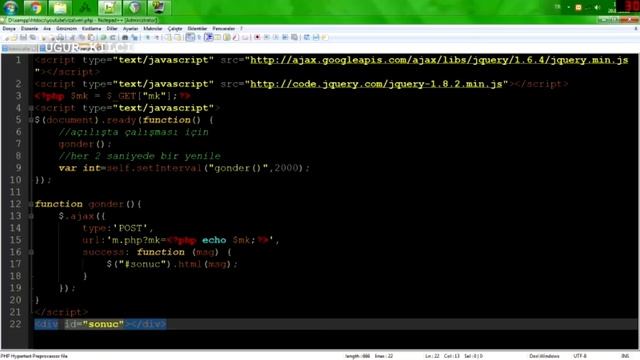
Task: Toggle Show all characters in the toolbar
Action: click(x=199, y=38)
